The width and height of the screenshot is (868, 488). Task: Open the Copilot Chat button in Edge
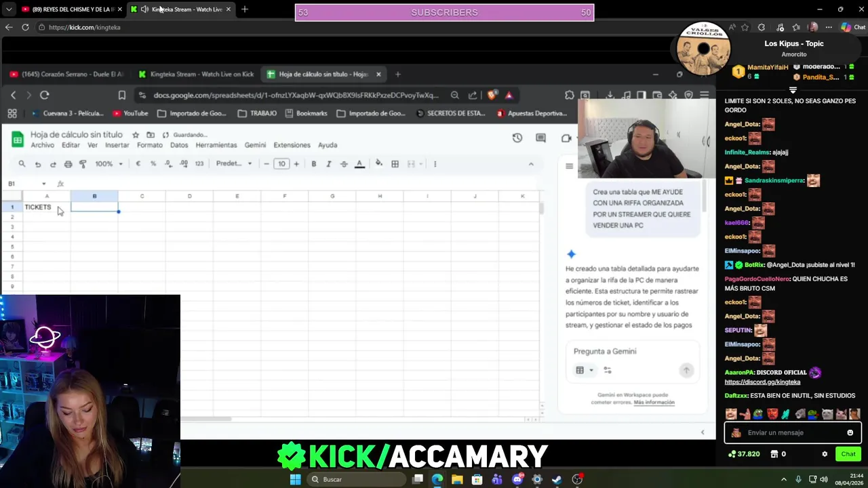coord(852,27)
